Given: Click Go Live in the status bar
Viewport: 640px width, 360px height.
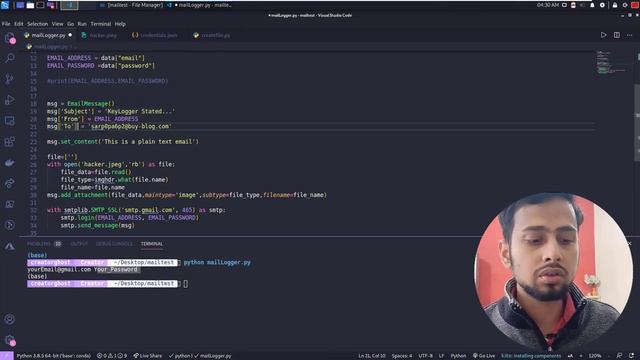Looking at the screenshot, I should tap(484, 356).
